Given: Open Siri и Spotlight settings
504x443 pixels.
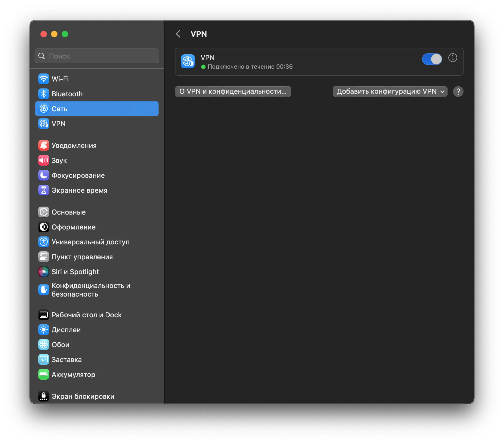Looking at the screenshot, I should [75, 272].
